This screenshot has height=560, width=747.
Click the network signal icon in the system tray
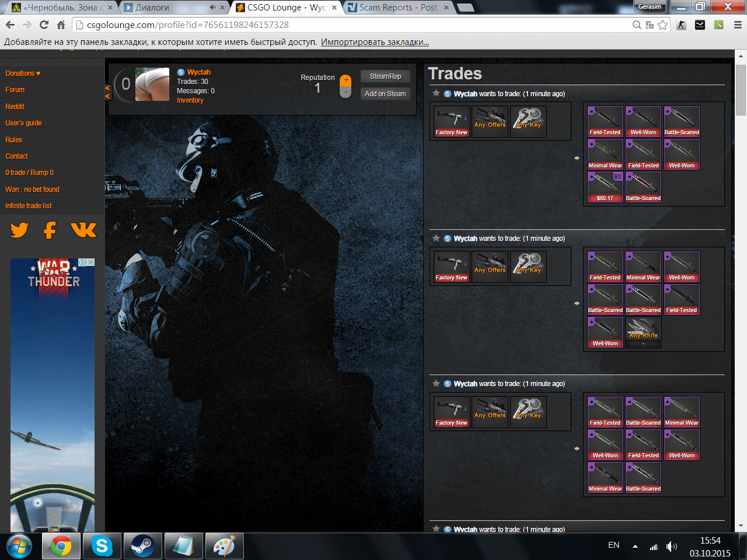click(654, 547)
